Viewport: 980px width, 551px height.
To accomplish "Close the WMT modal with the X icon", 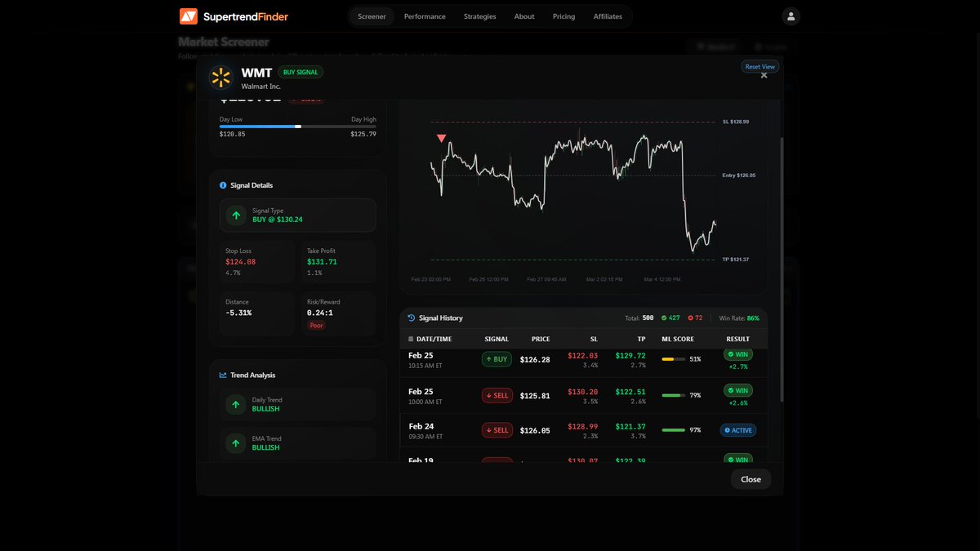I will click(x=764, y=76).
